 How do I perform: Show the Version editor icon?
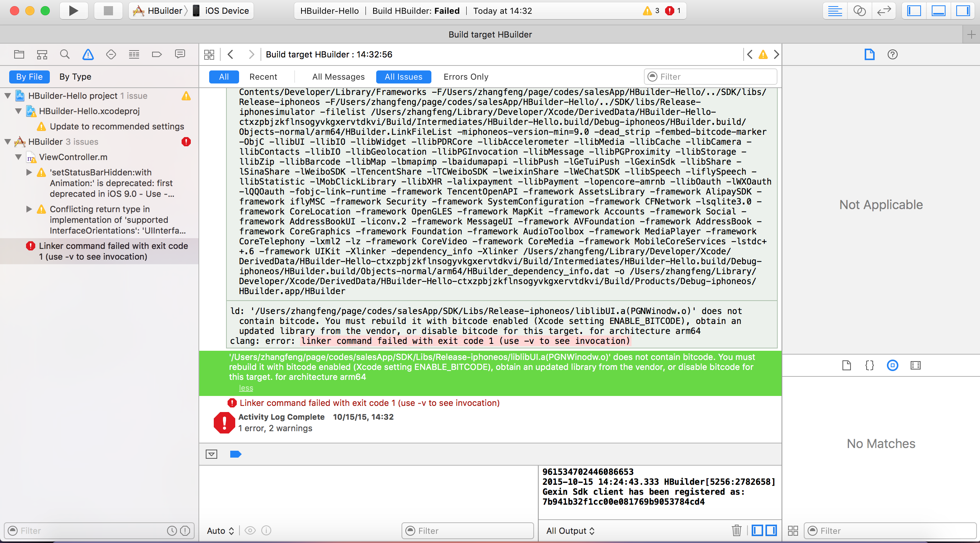tap(884, 11)
